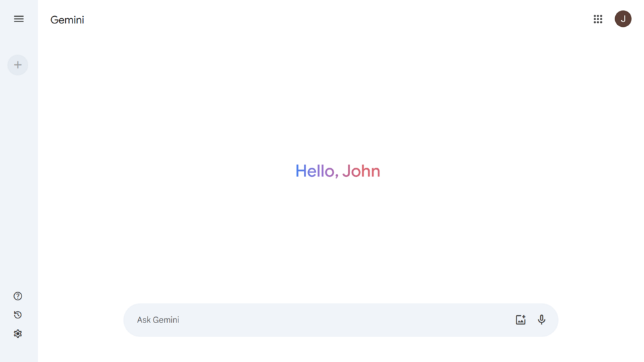This screenshot has width=644, height=362.
Task: Expand the main menu hamburger icon
Action: (x=19, y=19)
